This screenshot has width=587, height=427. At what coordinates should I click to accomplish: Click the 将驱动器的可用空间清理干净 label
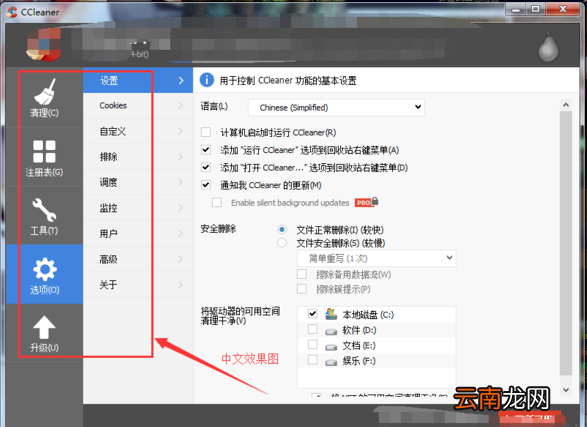[x=240, y=316]
